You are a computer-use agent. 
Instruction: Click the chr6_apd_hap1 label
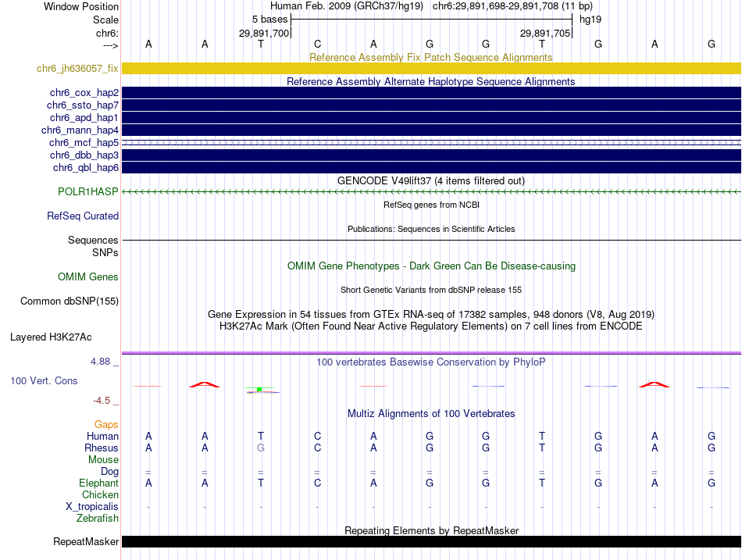pos(84,117)
